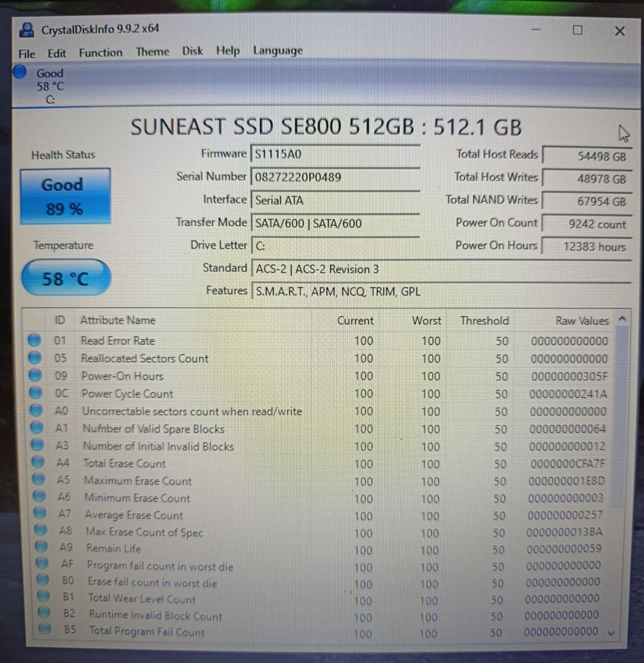
Task: Click the Threshold column header
Action: pos(485,320)
